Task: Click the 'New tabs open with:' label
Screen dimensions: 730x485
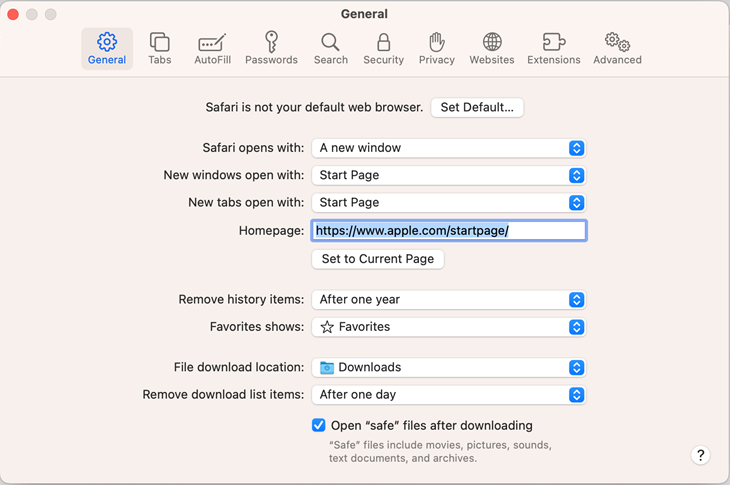Action: point(246,203)
